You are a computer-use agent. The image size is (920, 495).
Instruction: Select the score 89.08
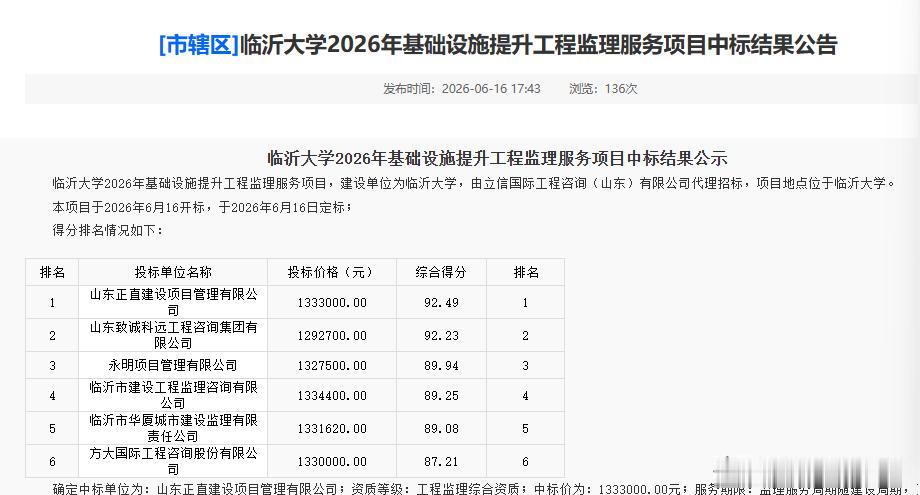point(441,429)
